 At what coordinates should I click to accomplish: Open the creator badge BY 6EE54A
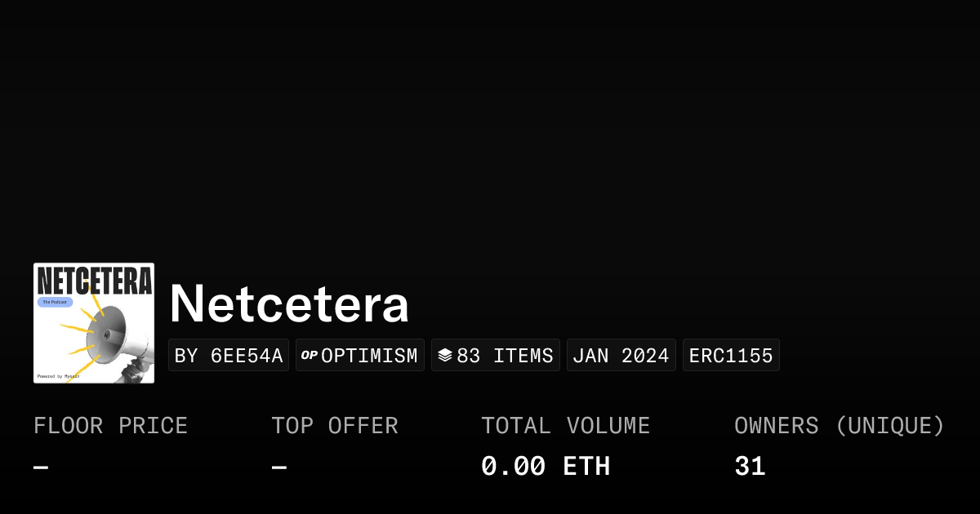pos(229,355)
